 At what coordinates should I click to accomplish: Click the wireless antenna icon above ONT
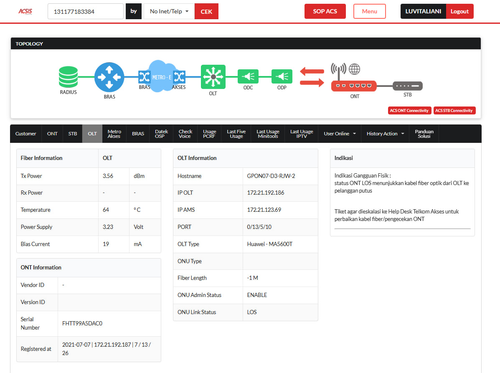pyautogui.click(x=338, y=70)
